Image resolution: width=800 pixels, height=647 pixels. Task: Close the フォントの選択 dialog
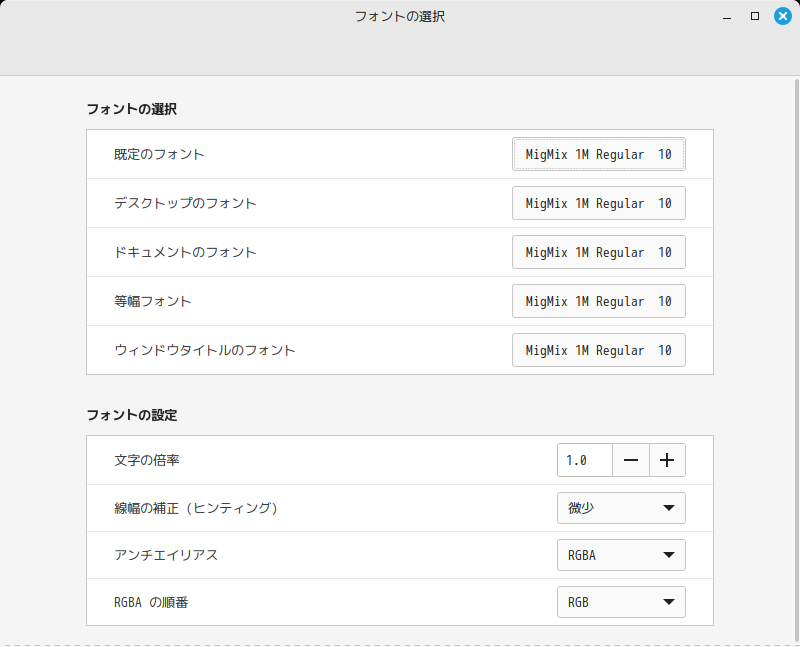click(x=783, y=15)
